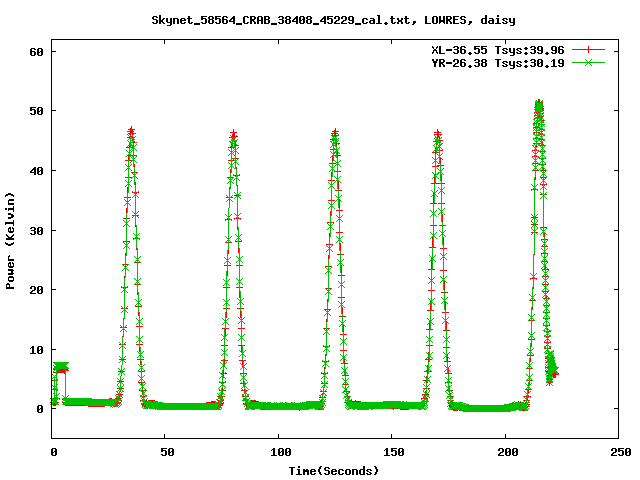
Task: Click the x-axis tick label 100
Action: click(x=280, y=452)
